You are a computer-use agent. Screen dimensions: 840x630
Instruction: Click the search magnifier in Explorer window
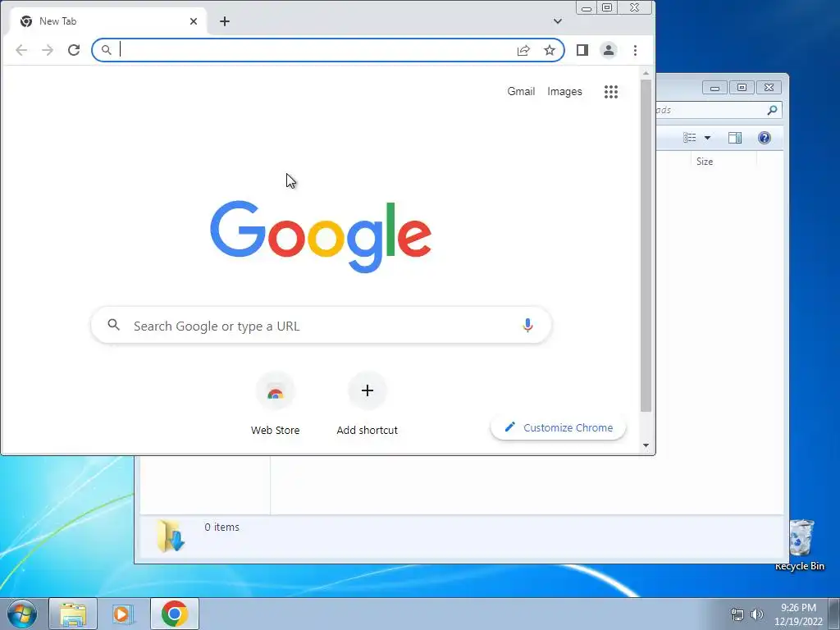(772, 111)
